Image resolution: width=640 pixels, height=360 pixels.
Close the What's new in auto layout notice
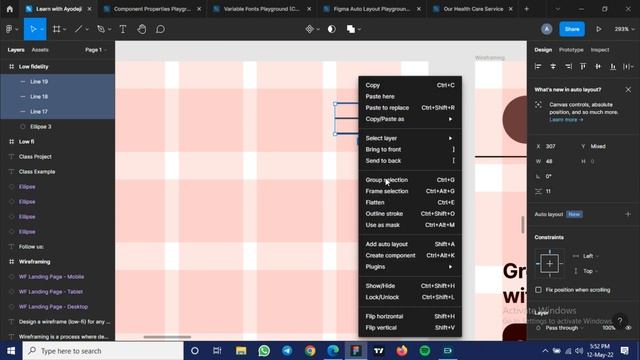[628, 89]
